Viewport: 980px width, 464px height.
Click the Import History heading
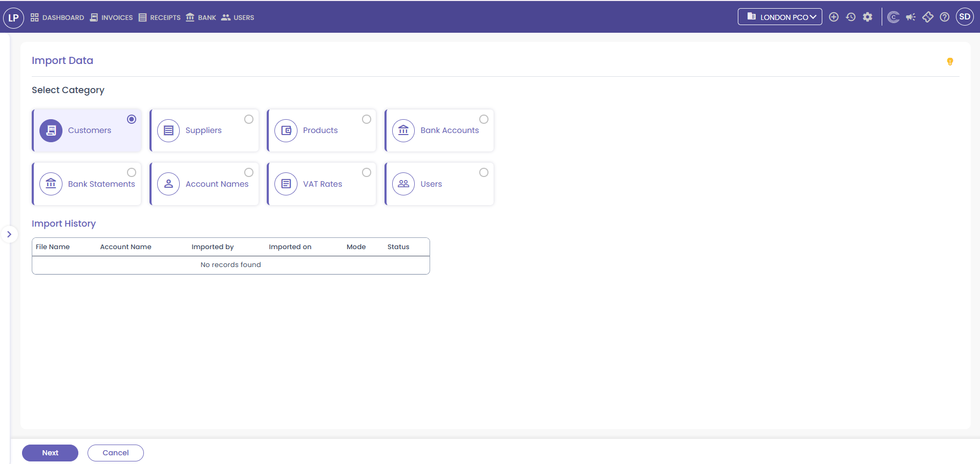63,224
